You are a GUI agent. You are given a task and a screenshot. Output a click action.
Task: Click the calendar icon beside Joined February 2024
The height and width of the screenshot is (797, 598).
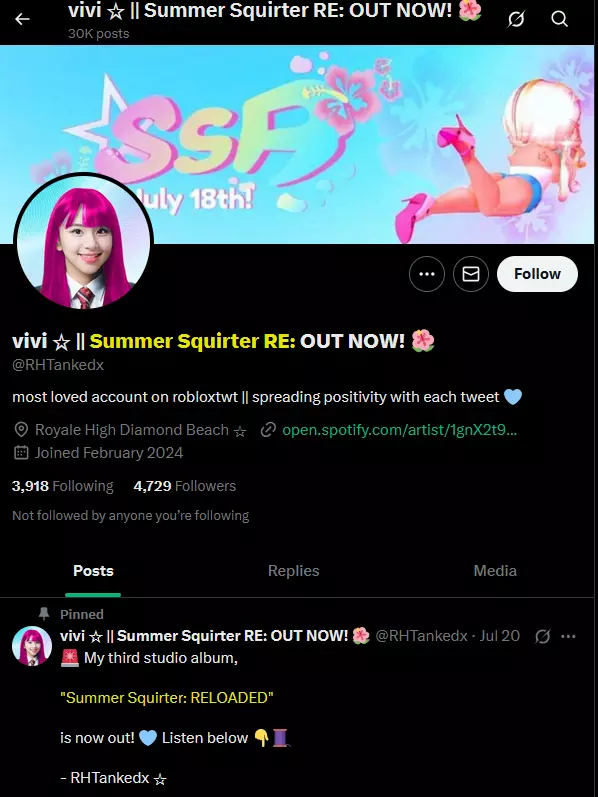click(21, 453)
